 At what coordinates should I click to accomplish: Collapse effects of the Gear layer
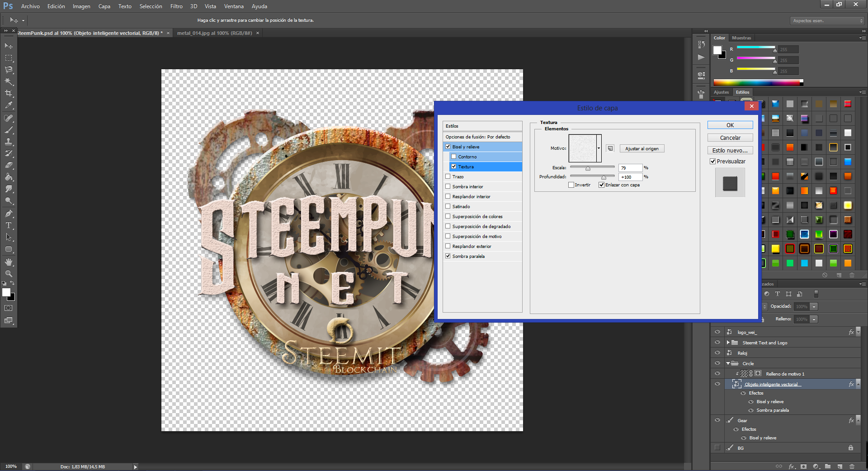(859, 420)
